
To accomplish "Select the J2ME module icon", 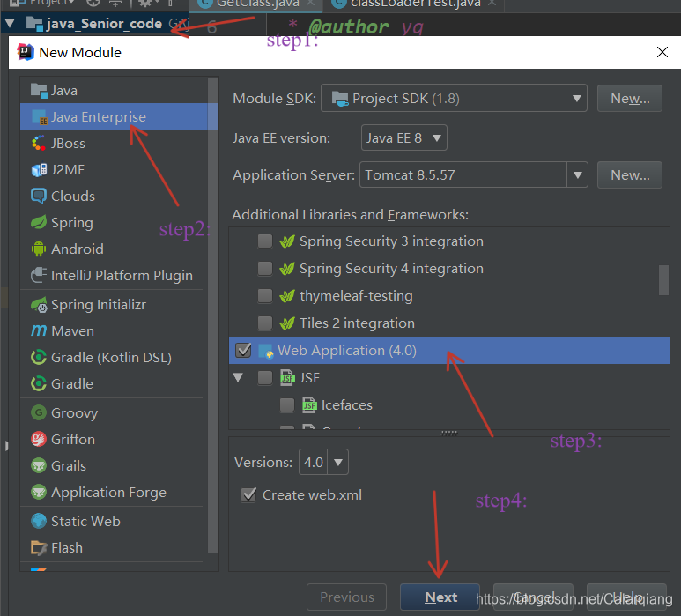I will coord(39,170).
